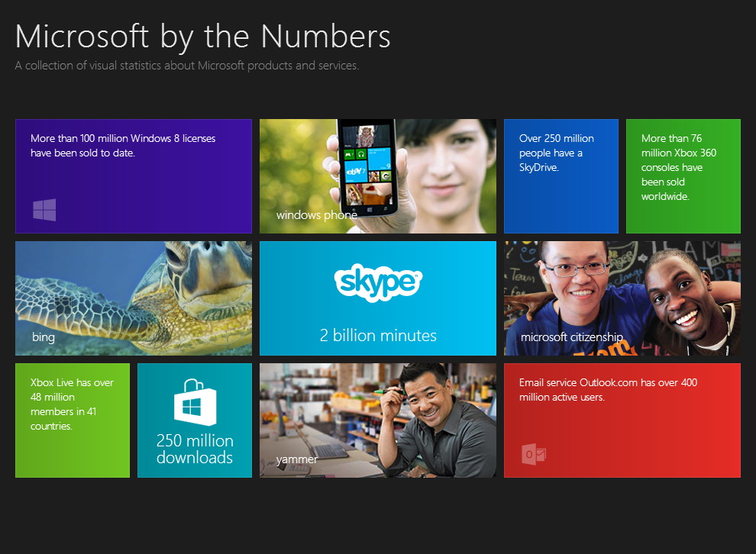Click the Skype logo

[378, 282]
